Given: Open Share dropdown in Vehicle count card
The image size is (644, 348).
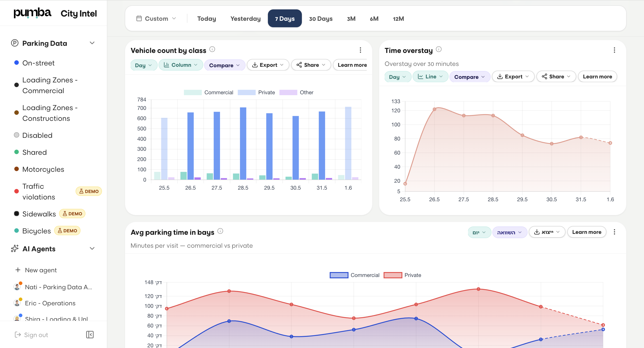Looking at the screenshot, I should point(311,65).
